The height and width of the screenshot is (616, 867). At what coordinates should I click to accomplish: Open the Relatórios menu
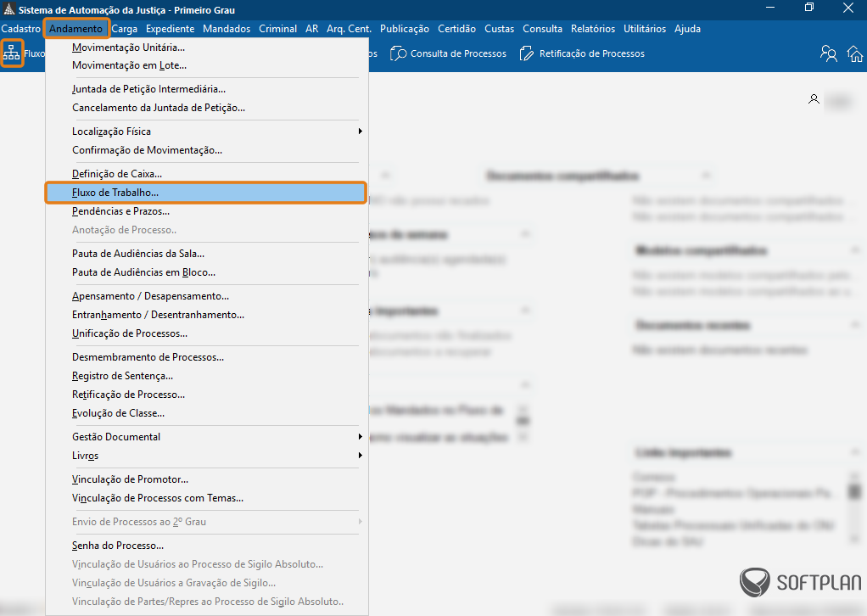click(593, 29)
